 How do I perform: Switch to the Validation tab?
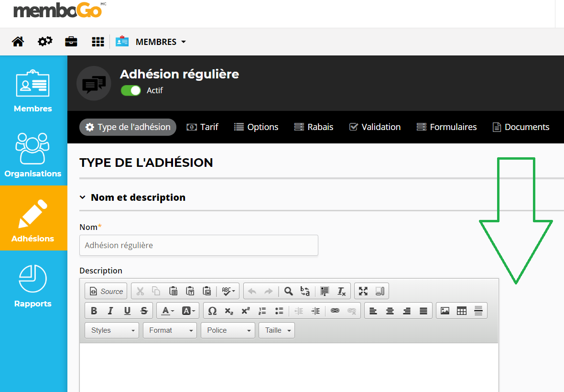[375, 127]
